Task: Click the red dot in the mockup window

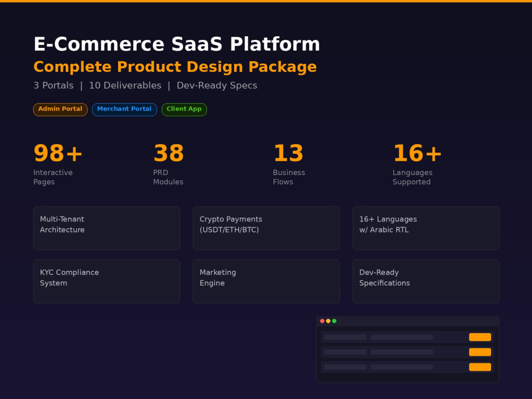Action: click(x=322, y=321)
